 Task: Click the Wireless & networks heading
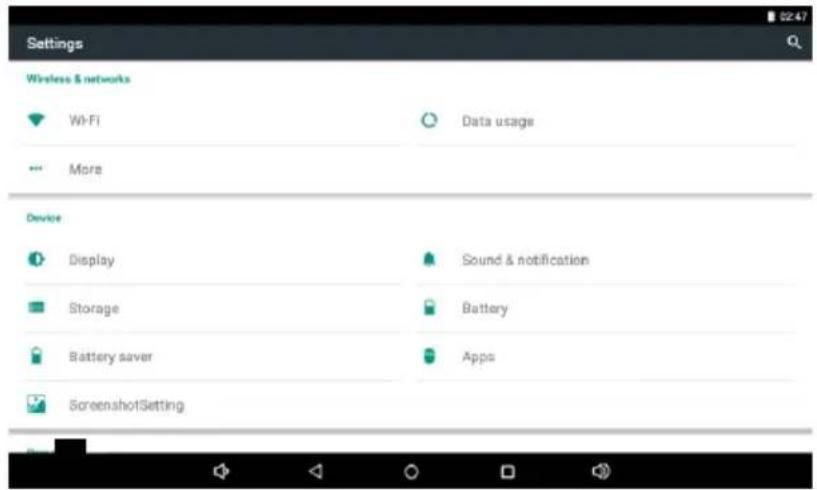point(78,79)
